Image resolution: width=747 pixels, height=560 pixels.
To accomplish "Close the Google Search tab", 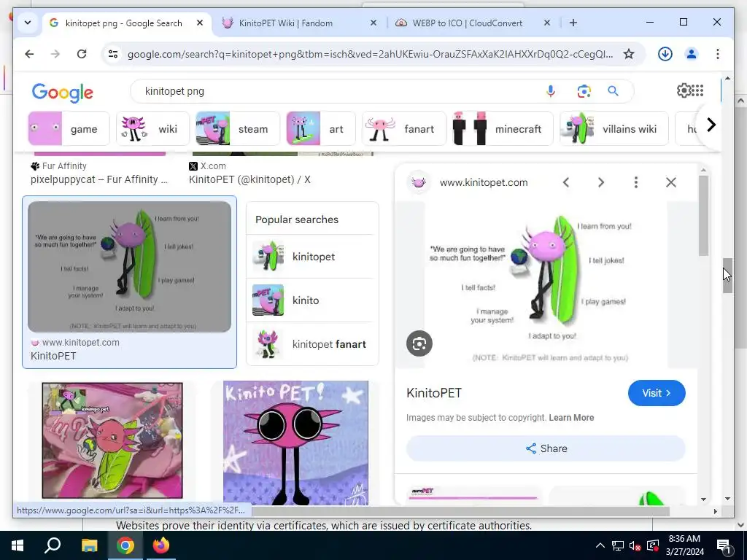I will pyautogui.click(x=200, y=23).
